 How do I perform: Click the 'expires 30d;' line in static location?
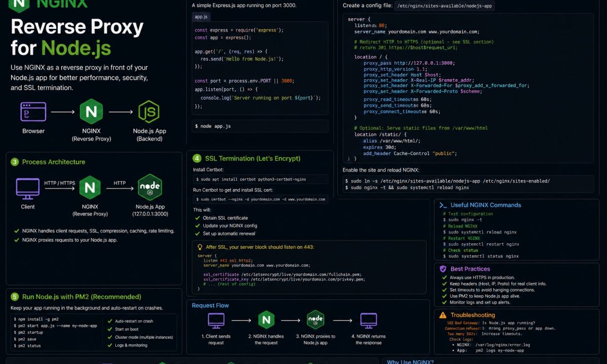(380, 147)
